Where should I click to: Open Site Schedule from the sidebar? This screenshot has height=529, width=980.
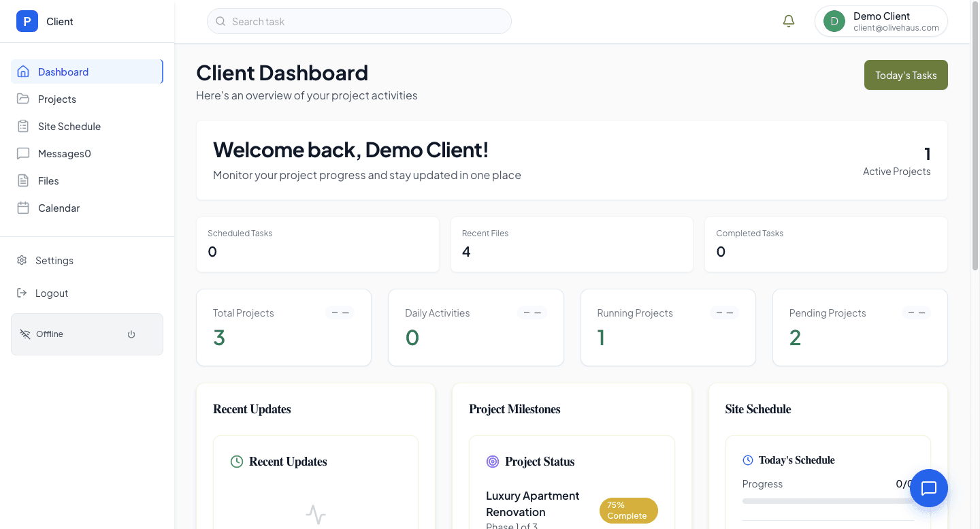coord(68,126)
